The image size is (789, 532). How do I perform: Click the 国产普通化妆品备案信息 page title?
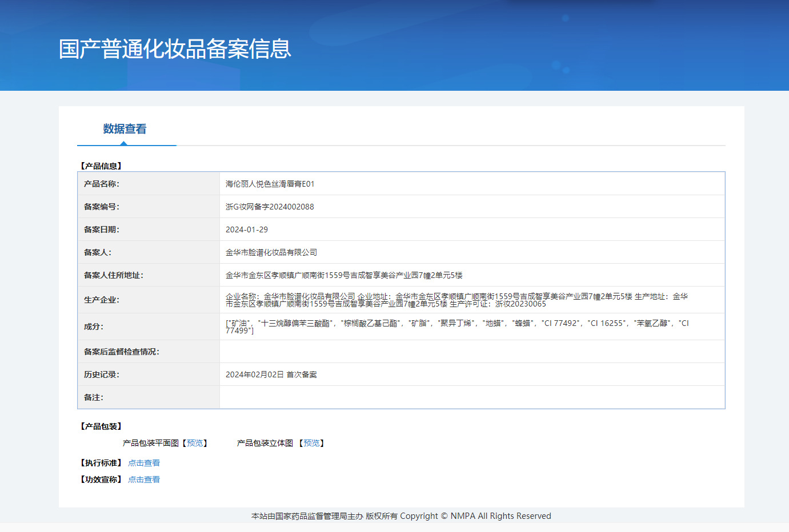pyautogui.click(x=175, y=49)
